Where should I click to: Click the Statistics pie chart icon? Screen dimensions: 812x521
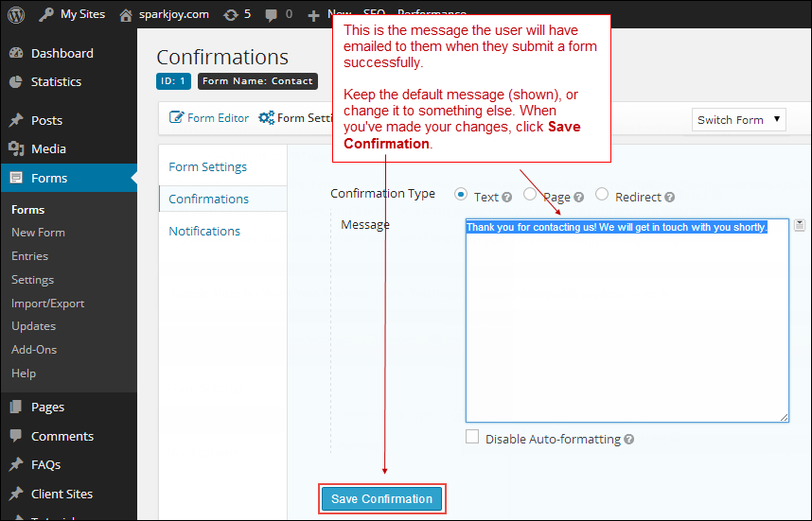point(16,81)
